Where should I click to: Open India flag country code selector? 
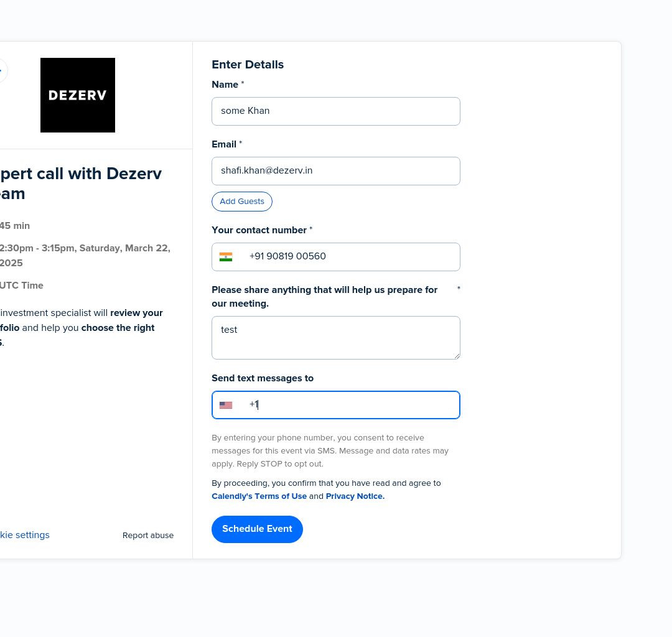point(226,257)
